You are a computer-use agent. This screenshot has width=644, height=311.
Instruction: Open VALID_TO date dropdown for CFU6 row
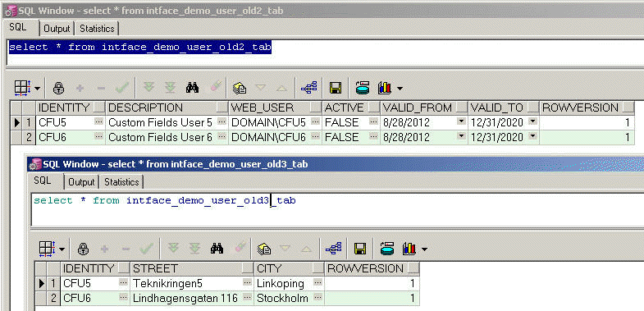tap(532, 136)
